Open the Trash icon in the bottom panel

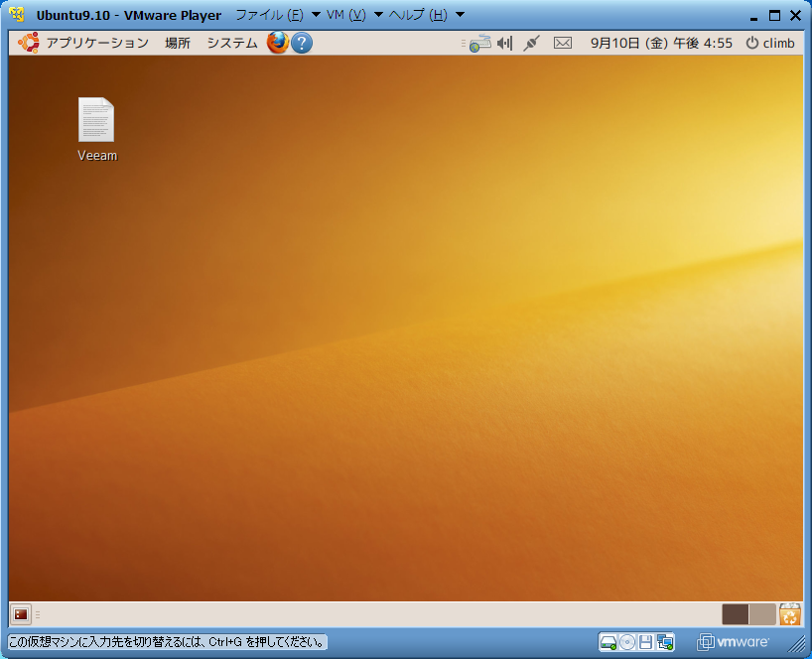tap(790, 614)
